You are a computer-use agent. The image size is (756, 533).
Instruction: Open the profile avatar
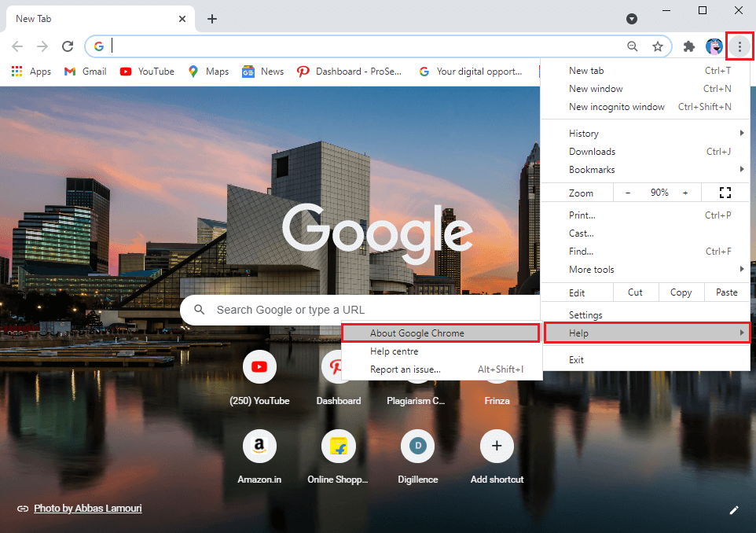point(714,46)
